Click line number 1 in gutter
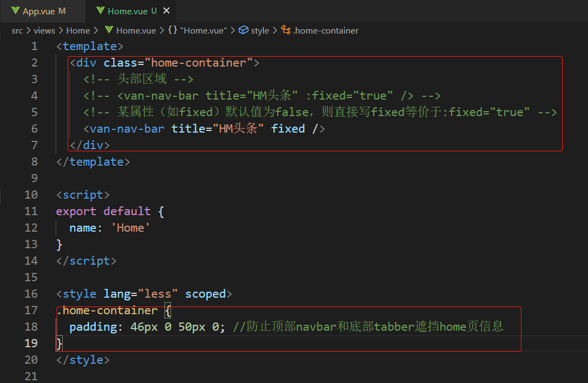The height and width of the screenshot is (383, 588). point(35,46)
